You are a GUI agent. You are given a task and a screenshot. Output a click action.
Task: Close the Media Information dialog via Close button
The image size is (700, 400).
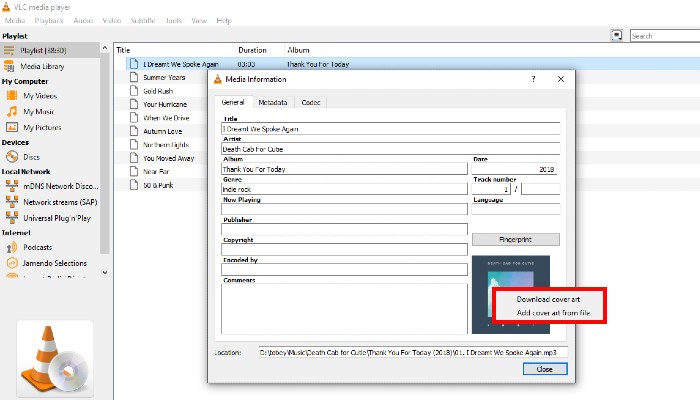click(x=544, y=369)
